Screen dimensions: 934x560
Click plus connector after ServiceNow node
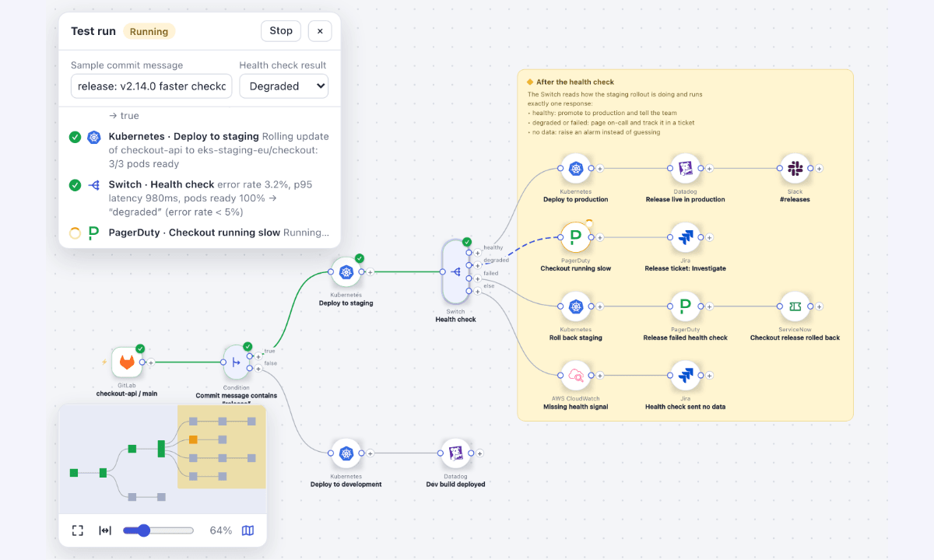tap(820, 306)
